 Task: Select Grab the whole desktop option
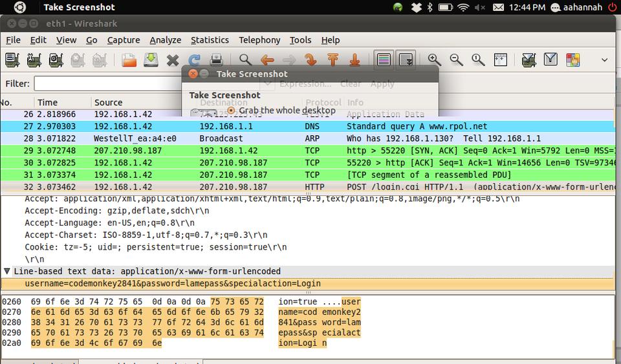tap(231, 111)
